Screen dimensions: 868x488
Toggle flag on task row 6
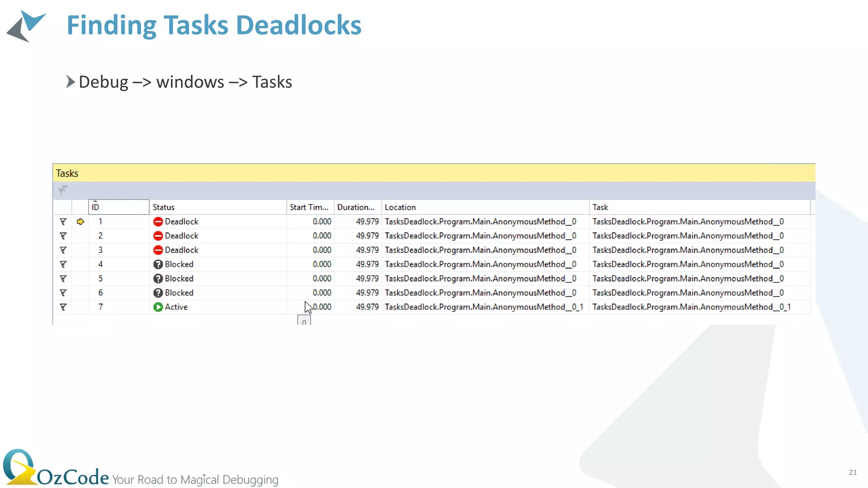coord(63,293)
